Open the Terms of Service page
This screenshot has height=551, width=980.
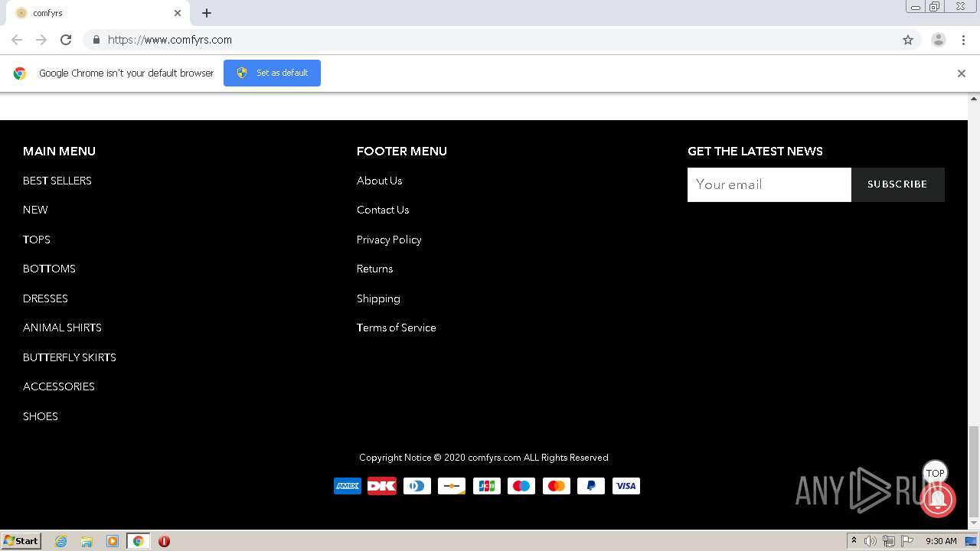coord(397,328)
